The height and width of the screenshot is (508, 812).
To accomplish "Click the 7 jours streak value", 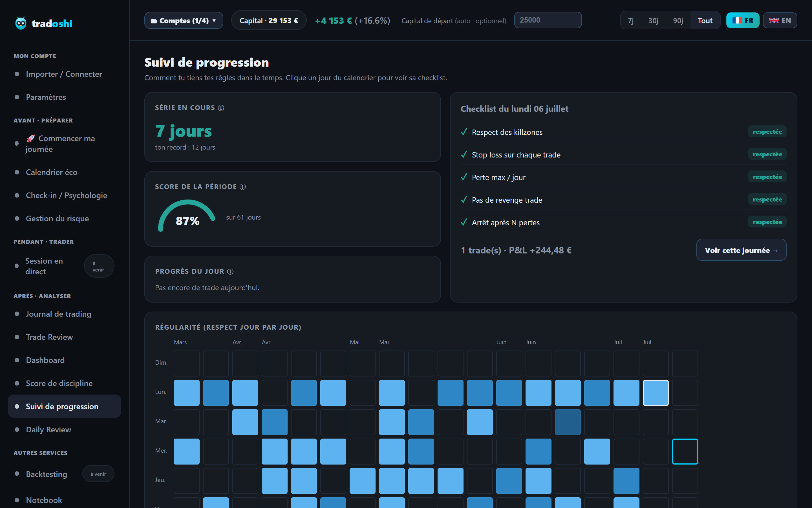I will (184, 131).
